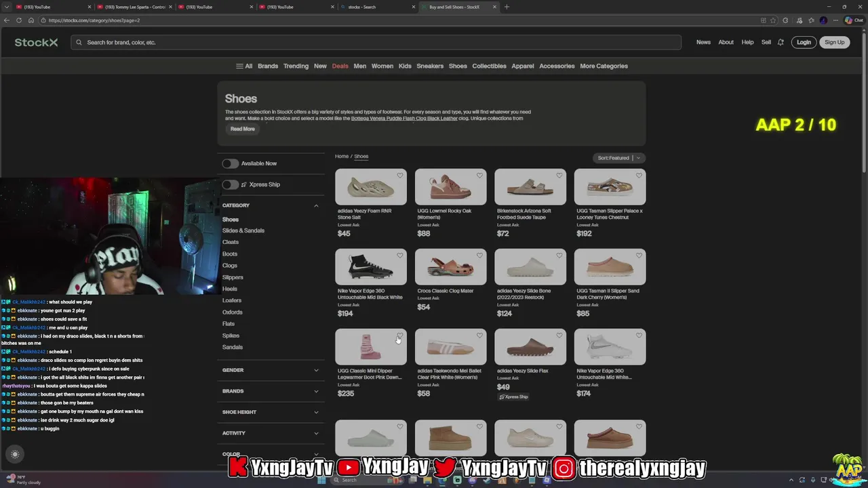This screenshot has width=868, height=488.
Task: Favorite the adidas Yeezy Slide Flax
Action: coord(559,335)
